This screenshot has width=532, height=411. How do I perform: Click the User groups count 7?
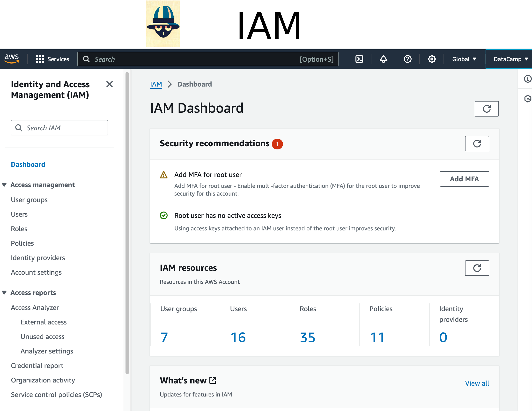(x=164, y=338)
